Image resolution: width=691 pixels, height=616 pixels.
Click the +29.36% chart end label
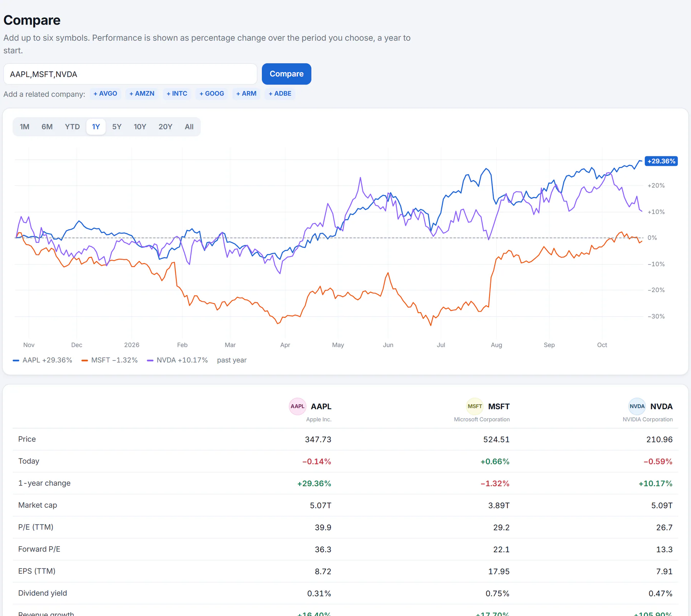661,161
